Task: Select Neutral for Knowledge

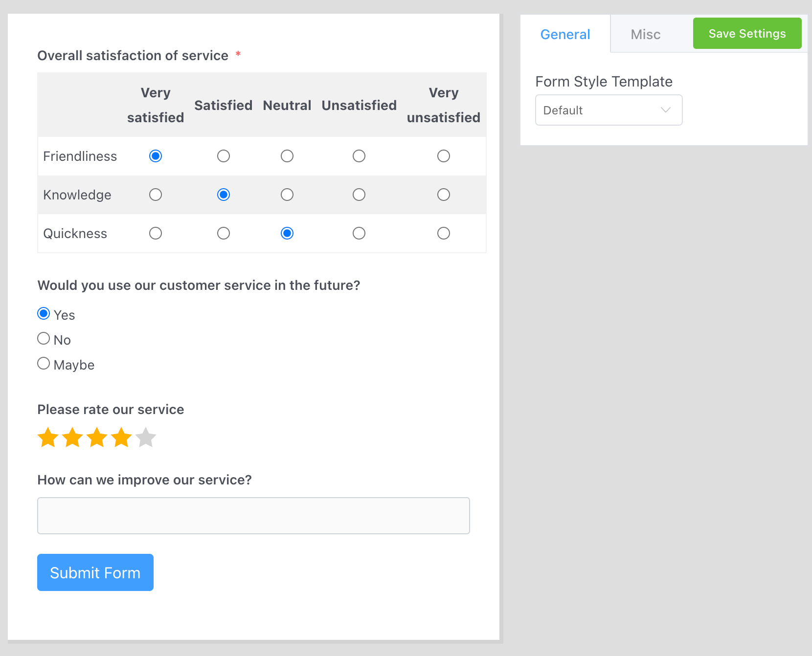Action: pos(287,195)
